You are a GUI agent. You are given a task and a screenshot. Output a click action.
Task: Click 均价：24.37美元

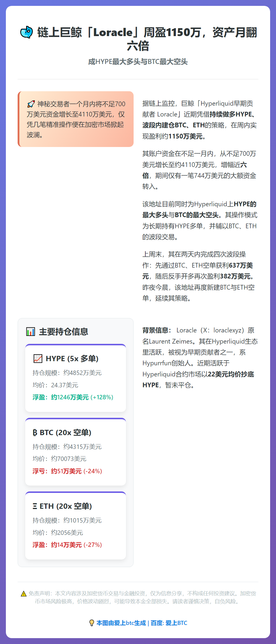(x=55, y=385)
